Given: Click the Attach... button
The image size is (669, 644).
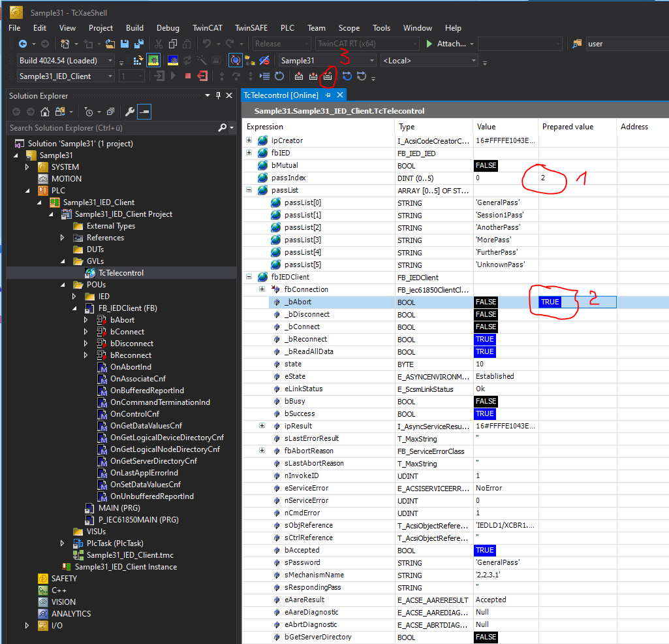Looking at the screenshot, I should tap(450, 44).
